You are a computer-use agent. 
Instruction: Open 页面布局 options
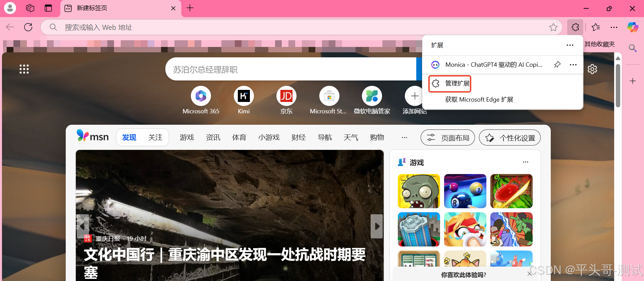[448, 137]
